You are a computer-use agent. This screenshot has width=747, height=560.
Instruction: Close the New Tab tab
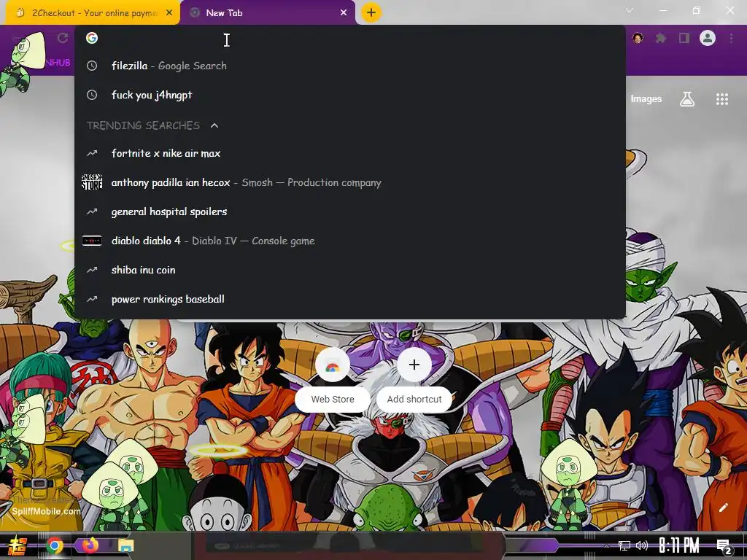(x=344, y=13)
